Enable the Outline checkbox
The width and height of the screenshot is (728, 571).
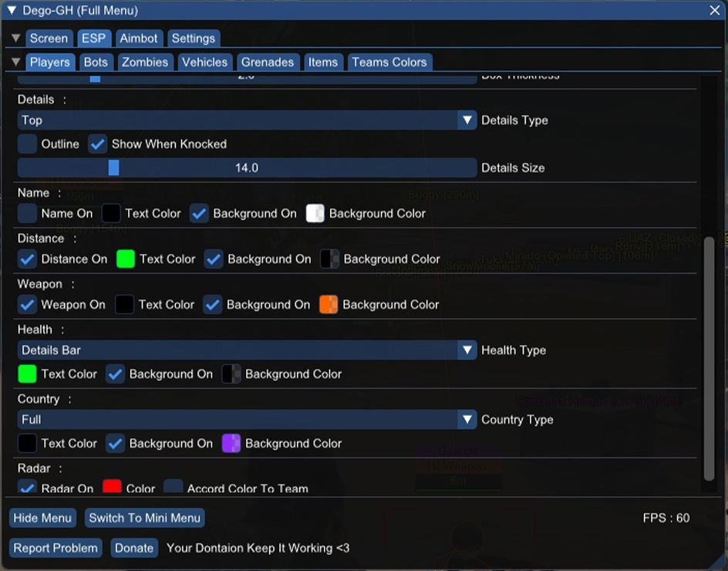[x=28, y=144]
